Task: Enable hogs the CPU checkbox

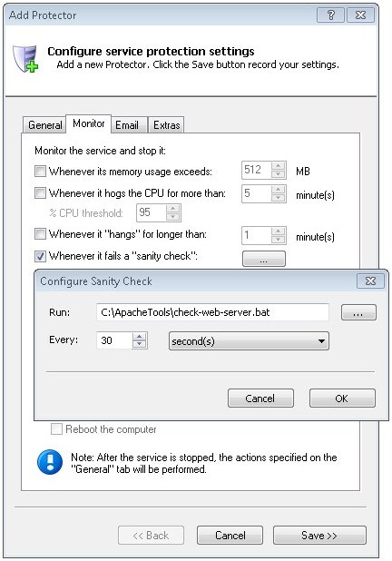Action: point(40,192)
